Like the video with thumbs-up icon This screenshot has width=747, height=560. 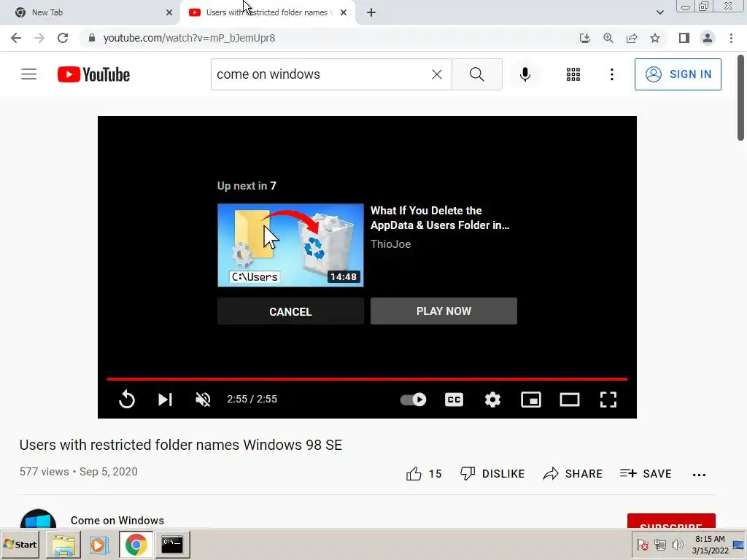414,474
